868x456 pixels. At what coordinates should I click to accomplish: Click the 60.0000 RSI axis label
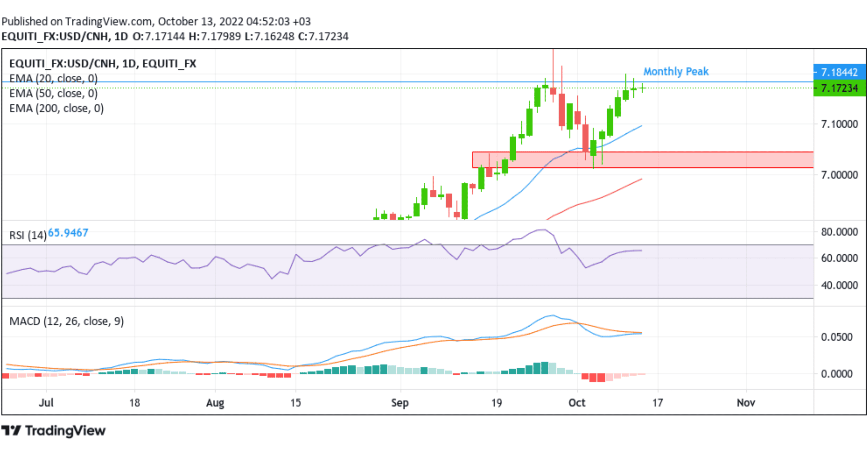point(839,258)
